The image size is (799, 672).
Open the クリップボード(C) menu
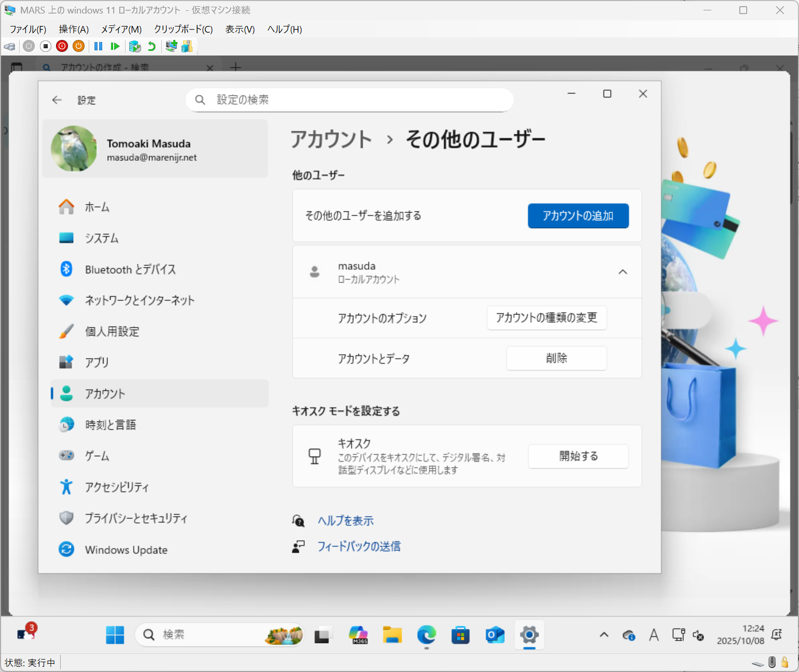183,29
